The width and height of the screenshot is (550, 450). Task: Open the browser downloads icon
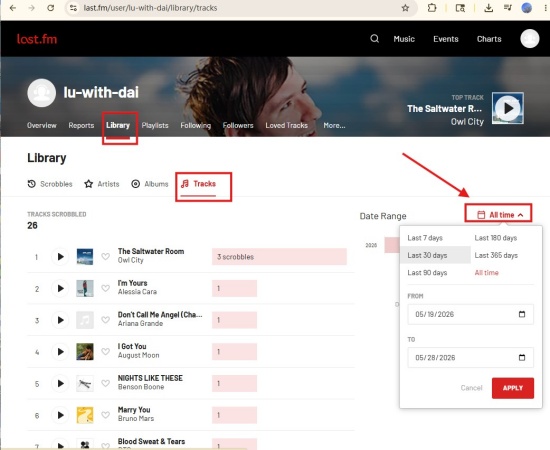click(488, 8)
